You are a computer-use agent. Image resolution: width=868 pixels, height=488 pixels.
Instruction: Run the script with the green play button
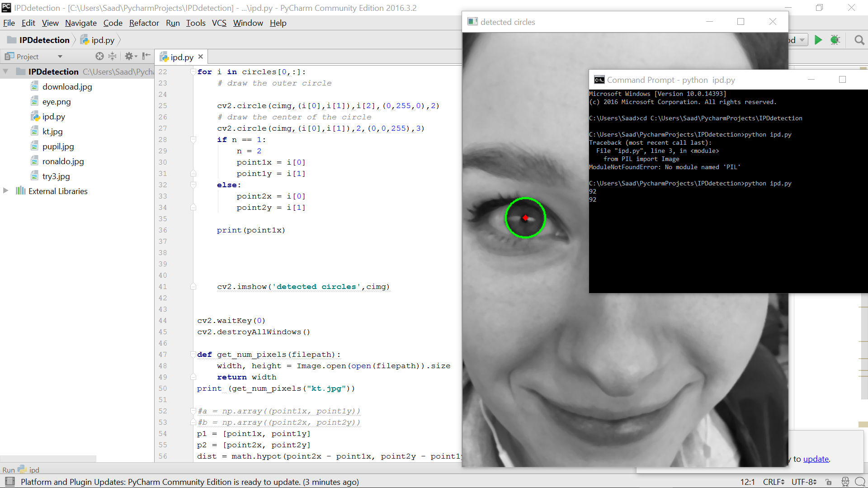[x=818, y=40]
